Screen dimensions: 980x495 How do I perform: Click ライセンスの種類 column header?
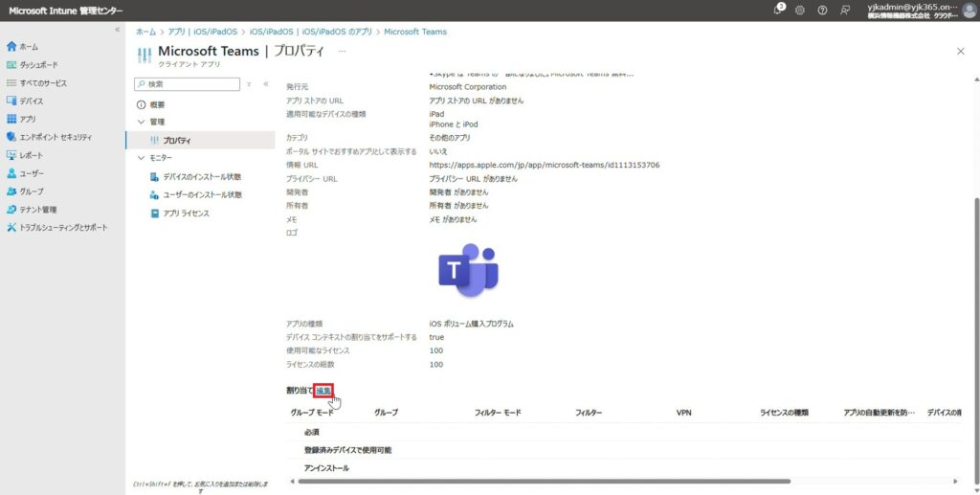coord(784,413)
